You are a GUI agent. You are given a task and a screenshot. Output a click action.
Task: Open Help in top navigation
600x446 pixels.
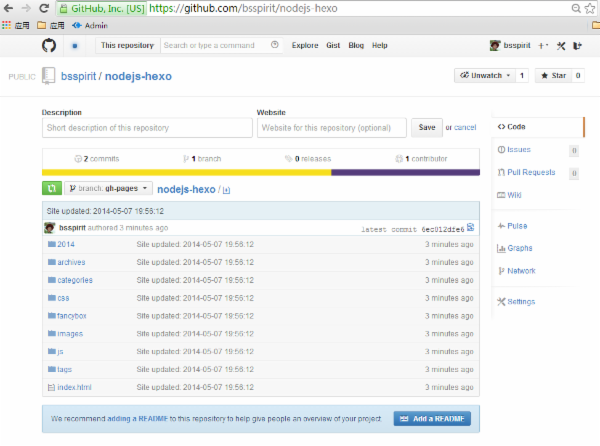tap(380, 46)
